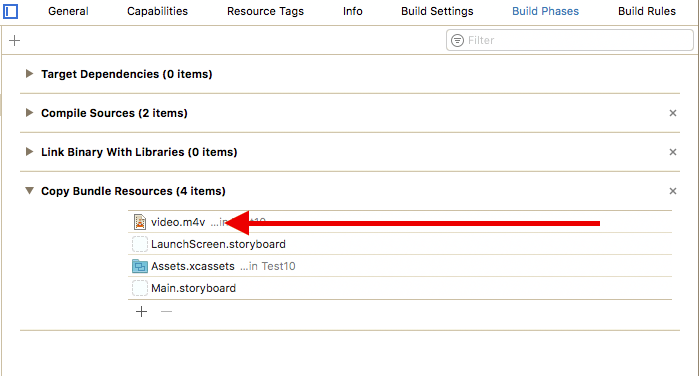Screen dimensions: 699x376
Task: Add a new build phase with plus icon
Action: (15, 41)
